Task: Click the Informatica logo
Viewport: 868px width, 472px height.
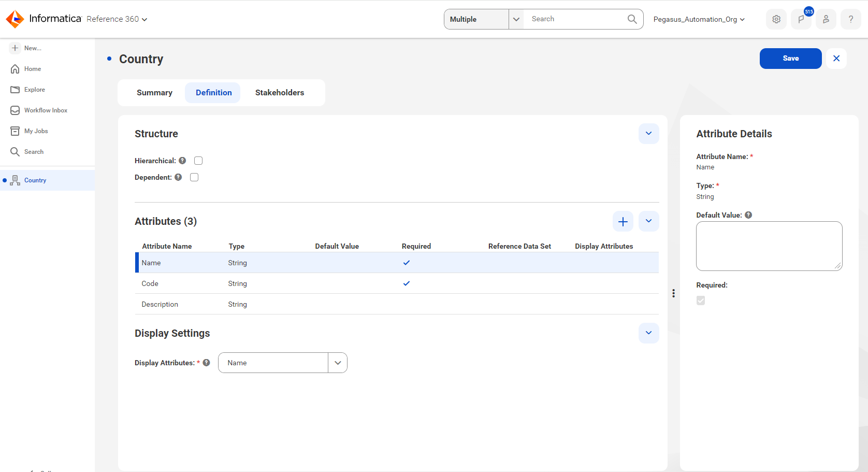Action: click(44, 19)
